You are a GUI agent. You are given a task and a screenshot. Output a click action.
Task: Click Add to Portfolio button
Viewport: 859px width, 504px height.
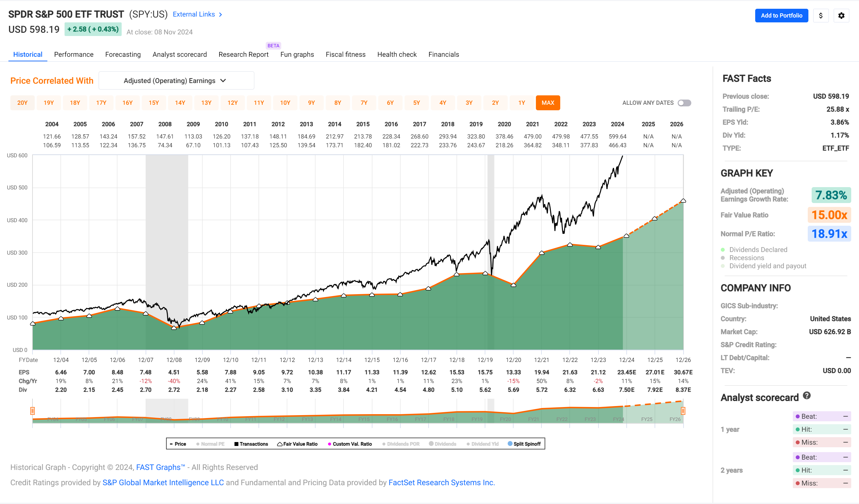click(781, 16)
